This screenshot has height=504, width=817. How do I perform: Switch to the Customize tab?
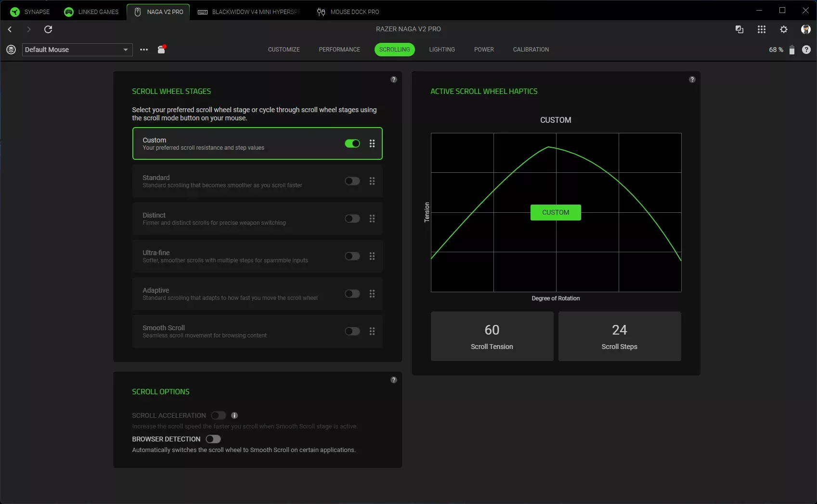coord(284,50)
